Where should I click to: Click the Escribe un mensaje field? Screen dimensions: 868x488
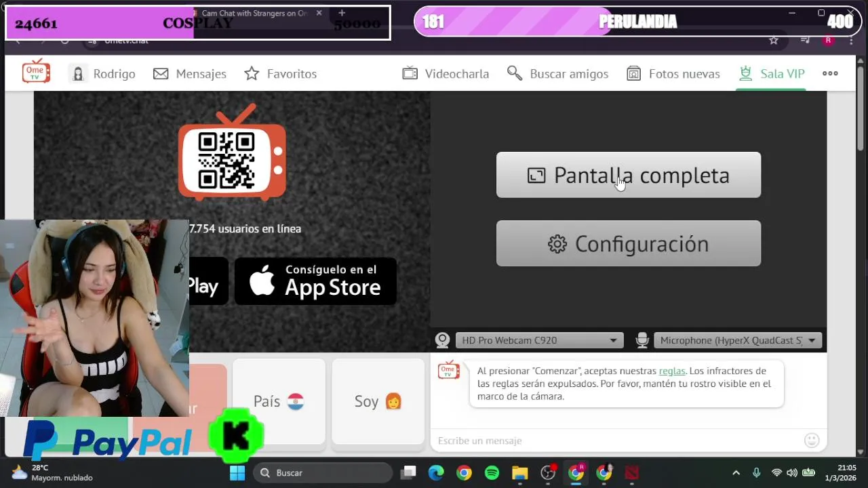click(x=617, y=441)
